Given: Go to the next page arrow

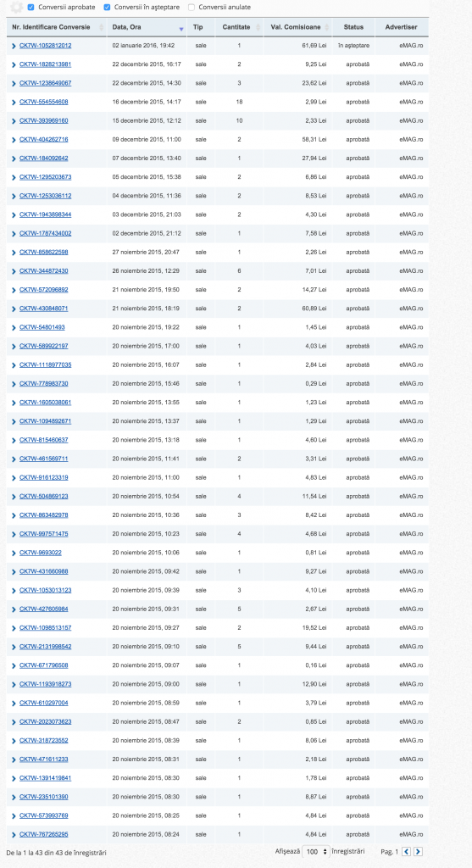Looking at the screenshot, I should click(x=418, y=851).
